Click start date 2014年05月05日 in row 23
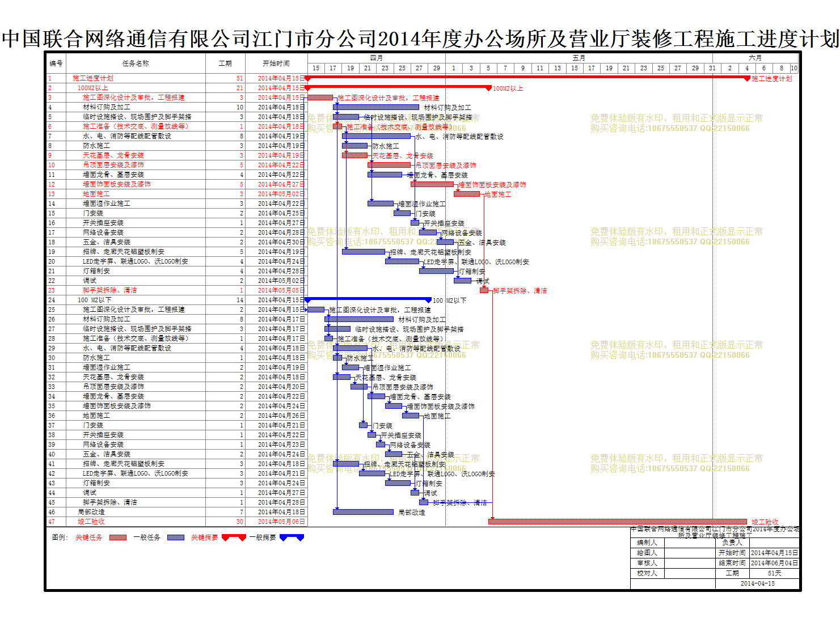 click(x=281, y=290)
